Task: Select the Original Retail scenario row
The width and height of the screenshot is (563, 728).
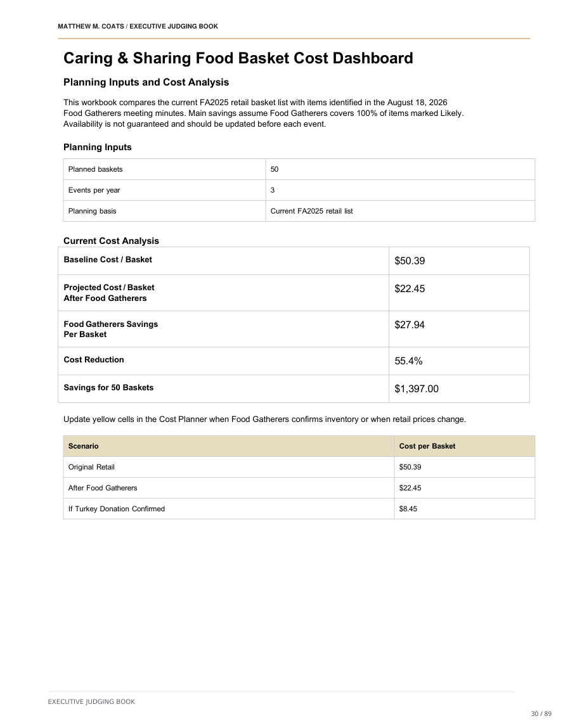Action: pos(299,467)
